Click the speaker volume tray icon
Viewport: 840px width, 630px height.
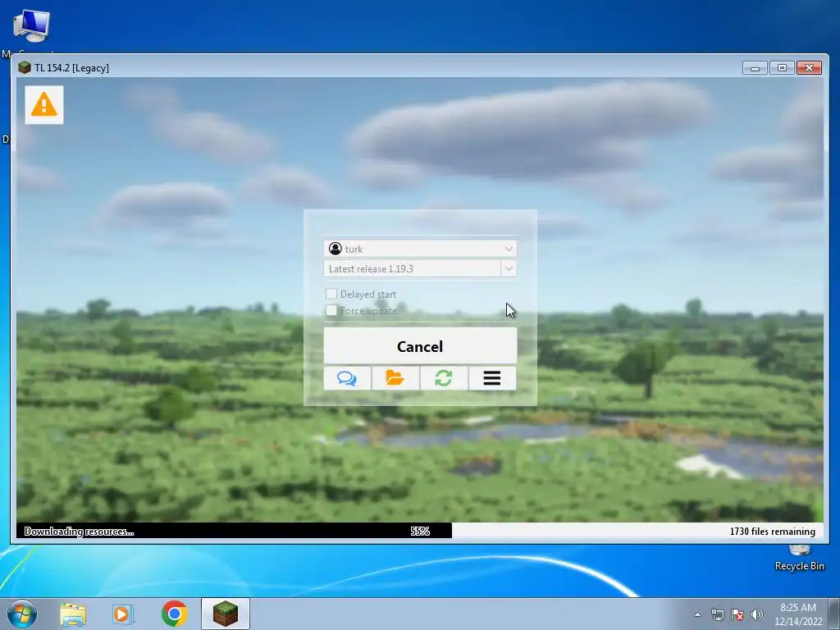click(x=757, y=615)
